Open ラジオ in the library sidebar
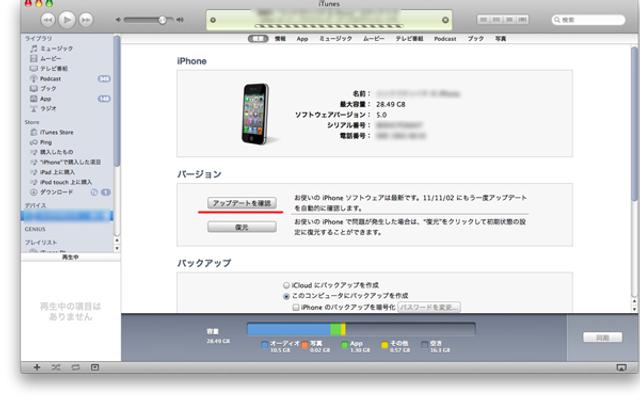Image resolution: width=640 pixels, height=400 pixels. click(x=48, y=108)
